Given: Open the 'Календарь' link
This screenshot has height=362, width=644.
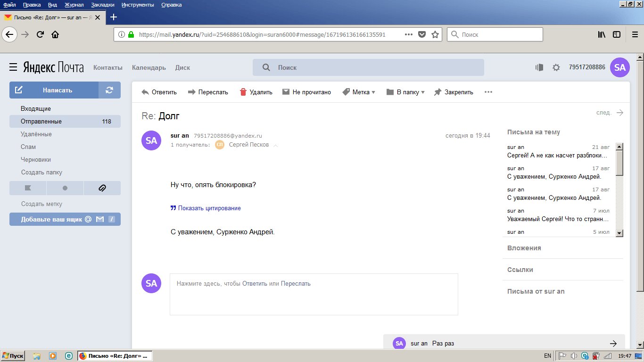Looking at the screenshot, I should tap(149, 67).
